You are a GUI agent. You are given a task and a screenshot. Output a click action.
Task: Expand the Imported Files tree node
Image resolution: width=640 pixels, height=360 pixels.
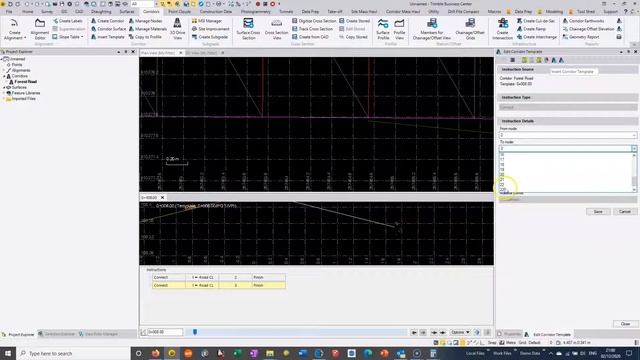coord(4,99)
